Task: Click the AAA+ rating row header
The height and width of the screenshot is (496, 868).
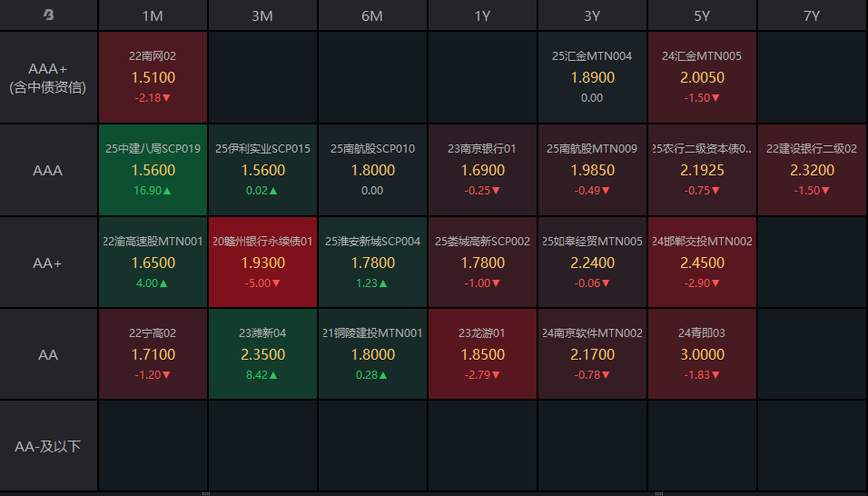Action: 48,78
